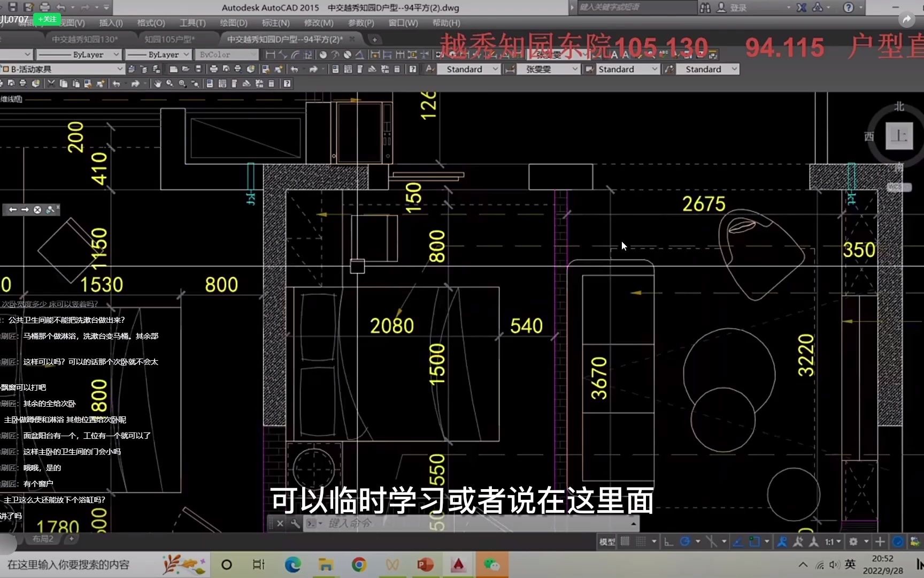Click the Zoom window magnifier icon

[182, 83]
